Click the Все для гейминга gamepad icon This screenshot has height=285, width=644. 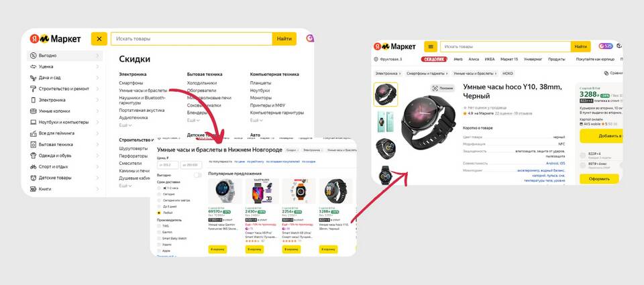(x=34, y=133)
